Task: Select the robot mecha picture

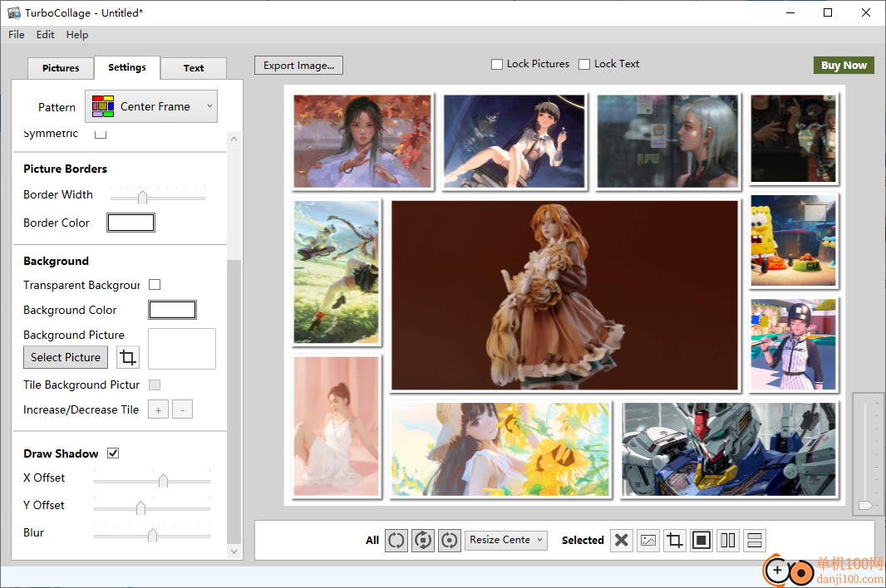Action: click(729, 449)
